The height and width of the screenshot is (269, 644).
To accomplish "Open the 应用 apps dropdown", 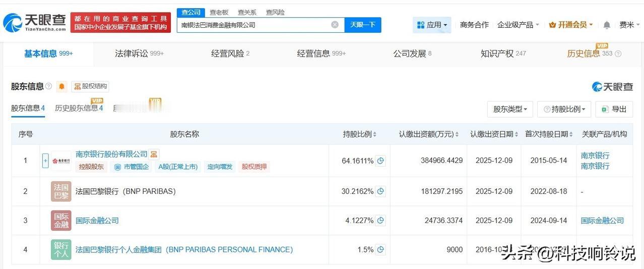I will click(x=432, y=25).
